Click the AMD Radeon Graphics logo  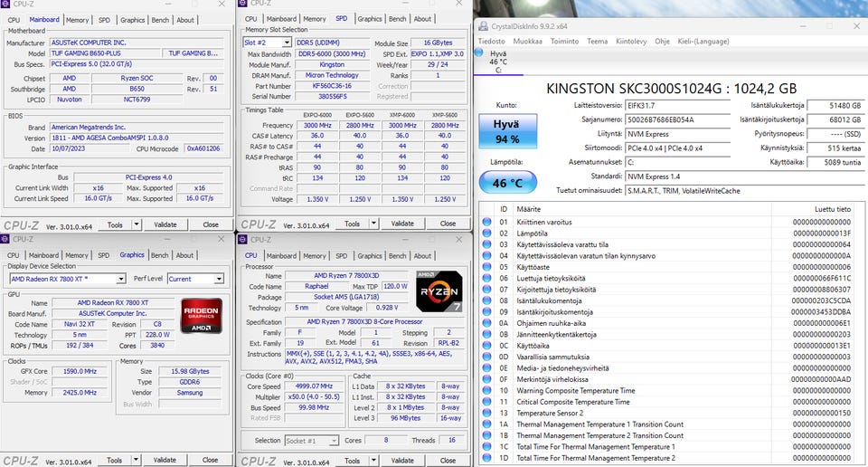coord(202,316)
